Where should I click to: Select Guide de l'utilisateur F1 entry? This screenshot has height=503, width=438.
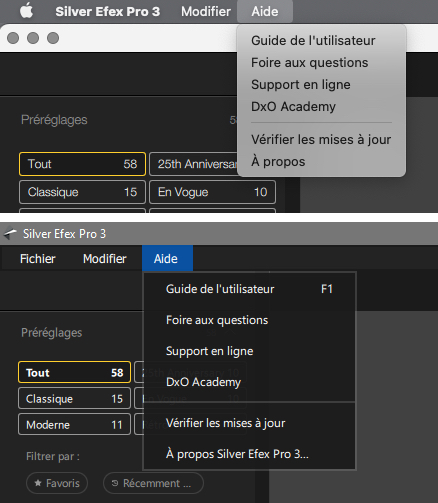pos(249,289)
